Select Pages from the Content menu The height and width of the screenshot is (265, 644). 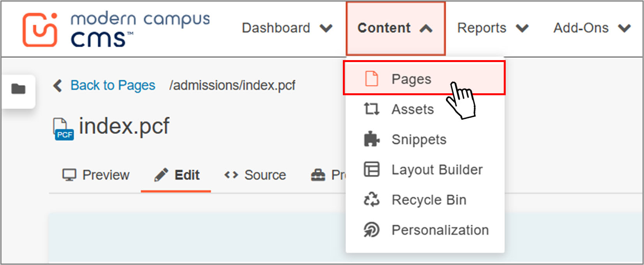pyautogui.click(x=411, y=78)
